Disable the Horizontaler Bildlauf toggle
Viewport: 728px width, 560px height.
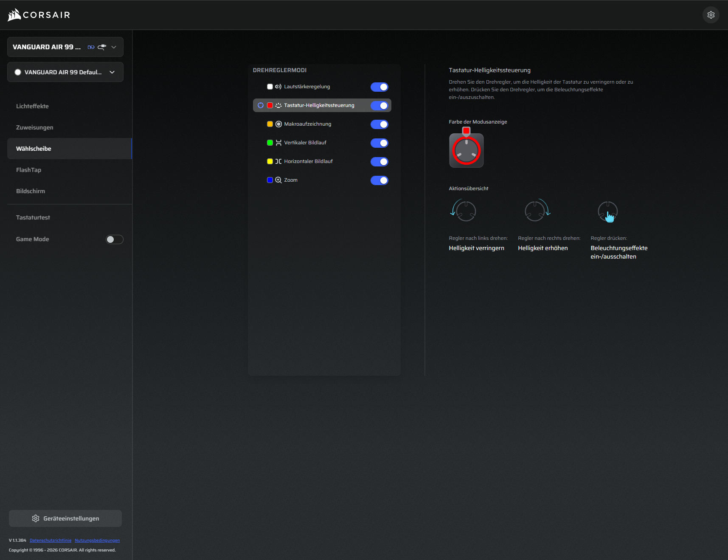click(x=379, y=162)
